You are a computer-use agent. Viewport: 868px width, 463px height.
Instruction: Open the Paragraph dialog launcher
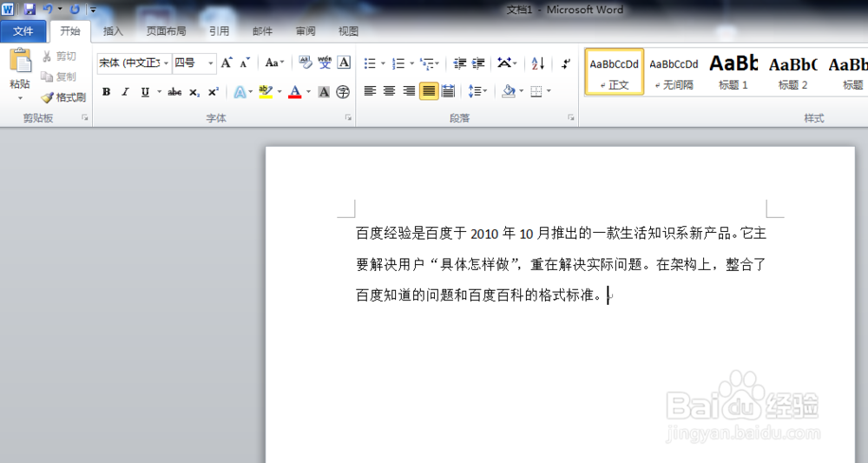(x=571, y=117)
